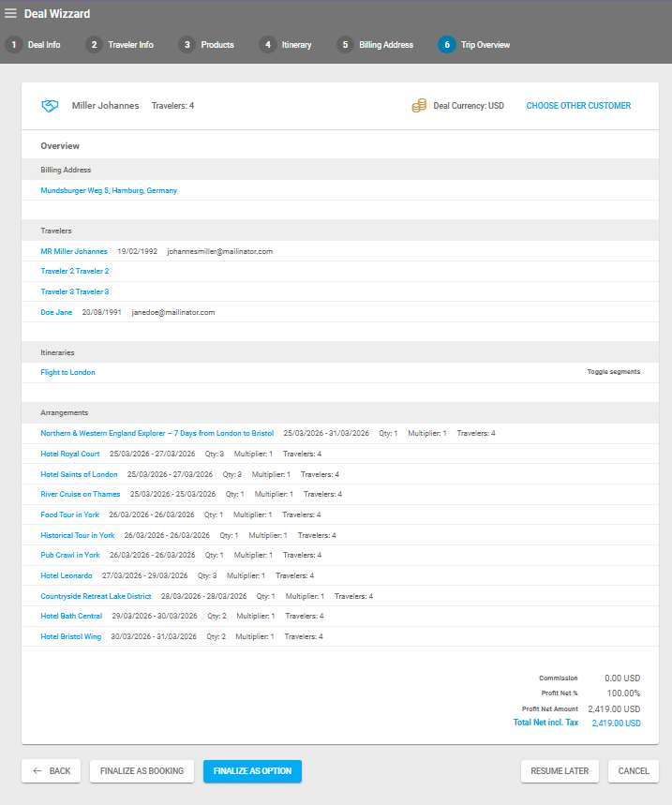
Task: Open the Hotel Royal Court arrangement
Action: point(70,454)
